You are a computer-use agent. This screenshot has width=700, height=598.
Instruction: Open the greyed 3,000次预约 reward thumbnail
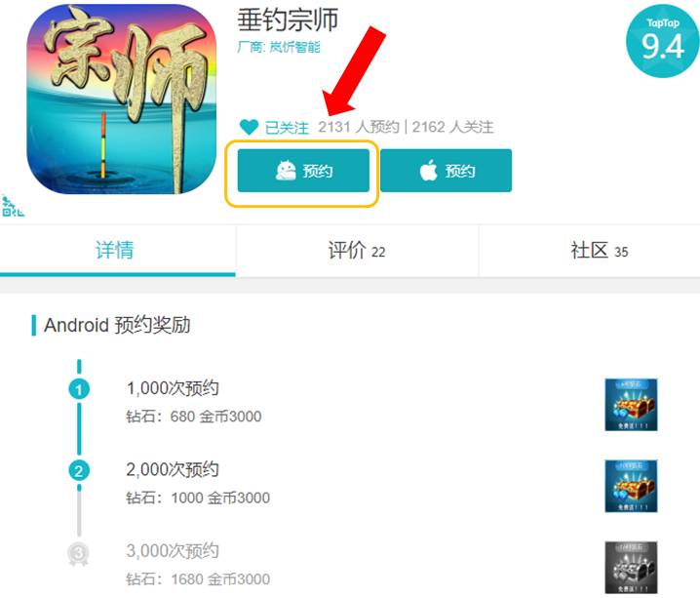tap(631, 568)
